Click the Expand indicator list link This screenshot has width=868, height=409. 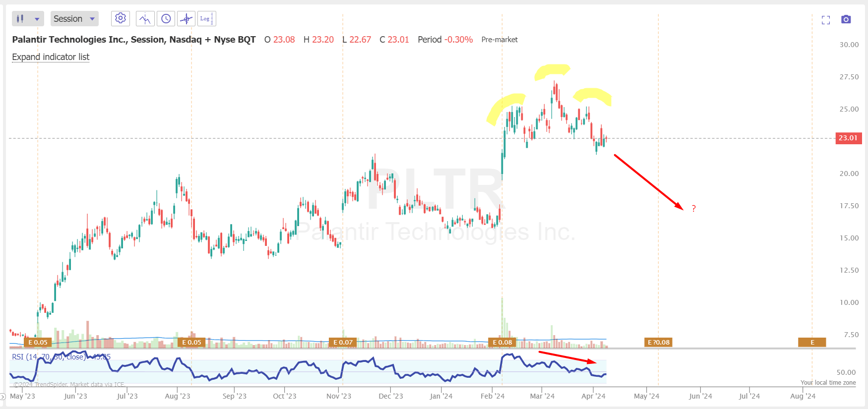tap(51, 57)
